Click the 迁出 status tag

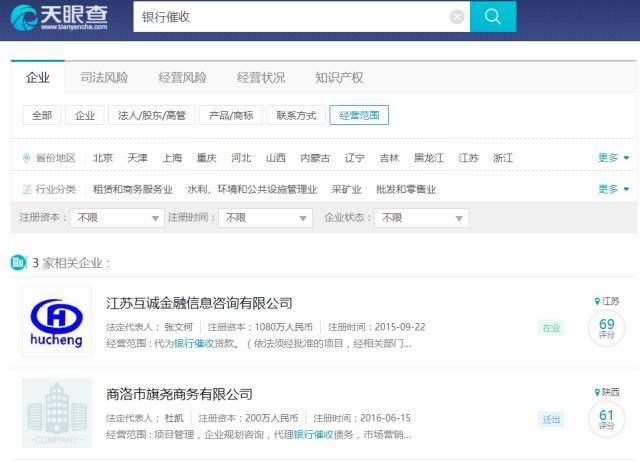click(551, 419)
